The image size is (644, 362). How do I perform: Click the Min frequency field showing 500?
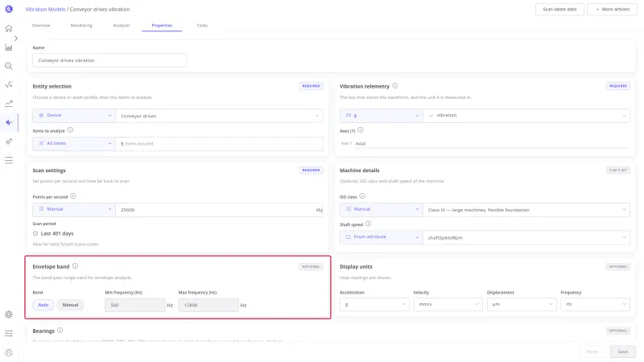135,305
